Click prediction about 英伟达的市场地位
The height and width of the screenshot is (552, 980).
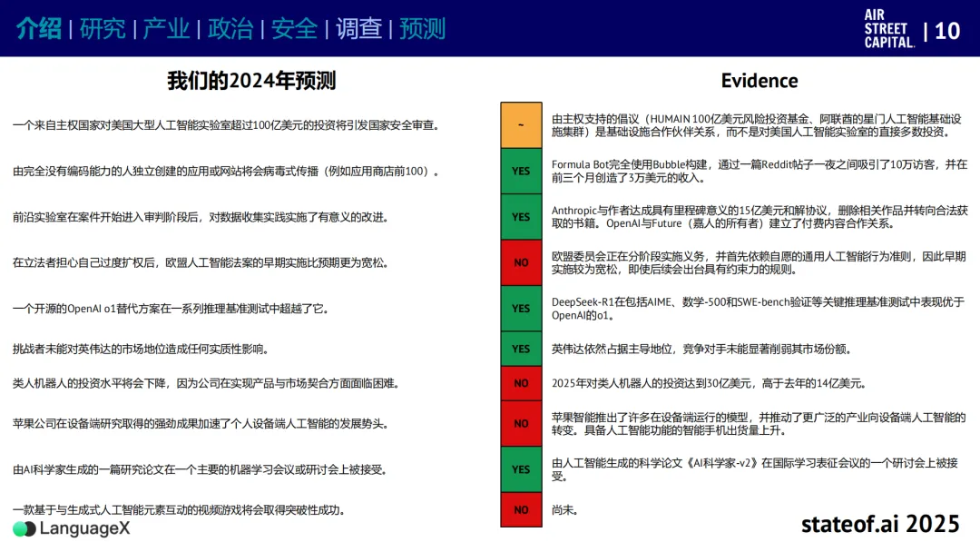[x=141, y=349]
